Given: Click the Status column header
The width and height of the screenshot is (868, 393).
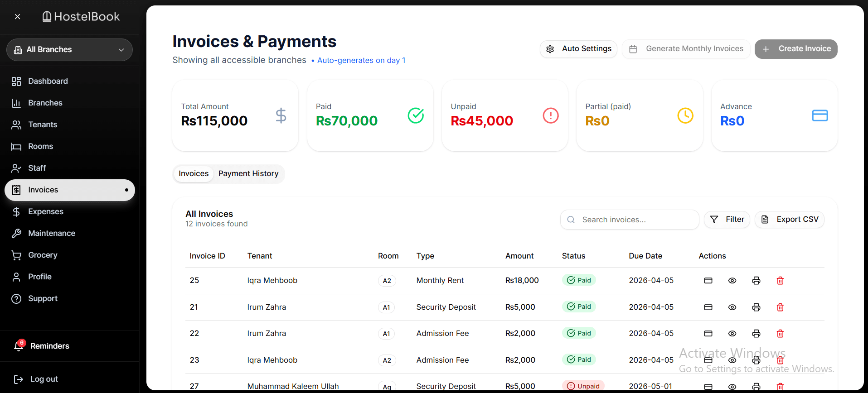Looking at the screenshot, I should (x=573, y=256).
